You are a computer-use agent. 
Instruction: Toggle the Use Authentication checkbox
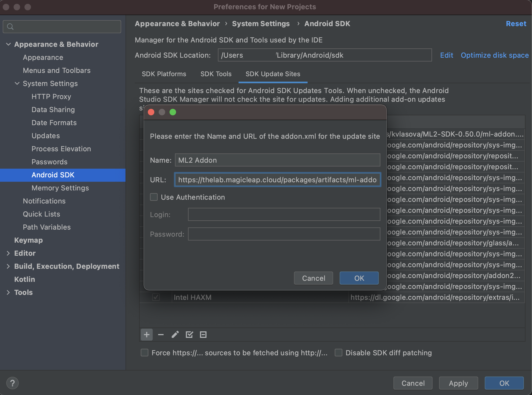pyautogui.click(x=154, y=197)
